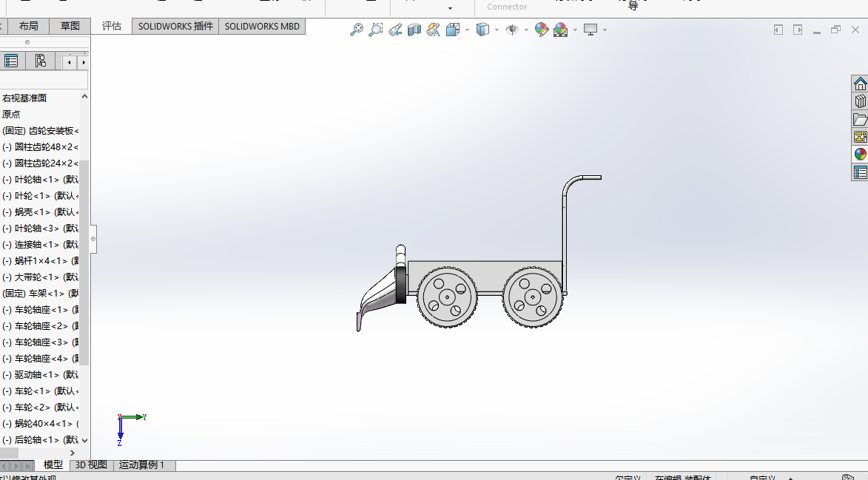Open the Dynamic Annotation Views tool
Screen dimensions: 868x480
[x=434, y=30]
